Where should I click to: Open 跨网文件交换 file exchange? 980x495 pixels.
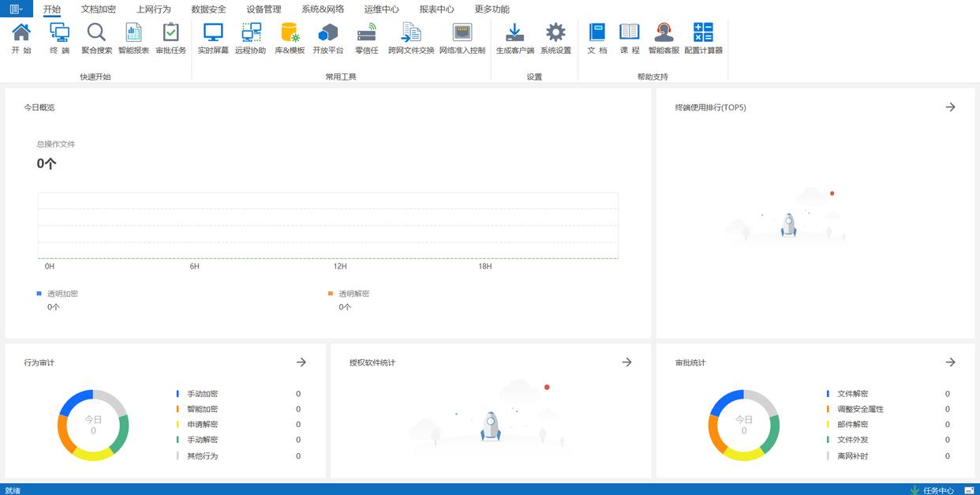coord(411,33)
